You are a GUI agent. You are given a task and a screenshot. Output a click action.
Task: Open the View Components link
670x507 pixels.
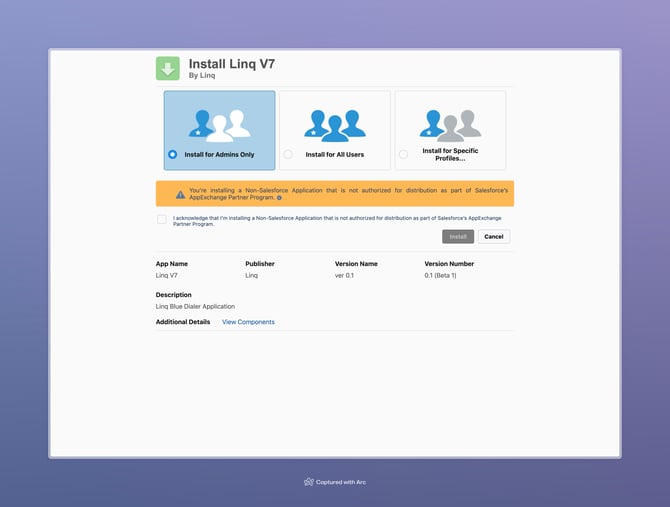coord(248,322)
